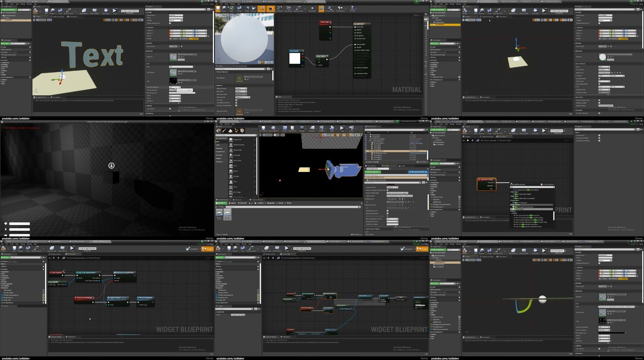The image size is (644, 360).
Task: Open Sequencer tab in level editor
Action: (237, 200)
